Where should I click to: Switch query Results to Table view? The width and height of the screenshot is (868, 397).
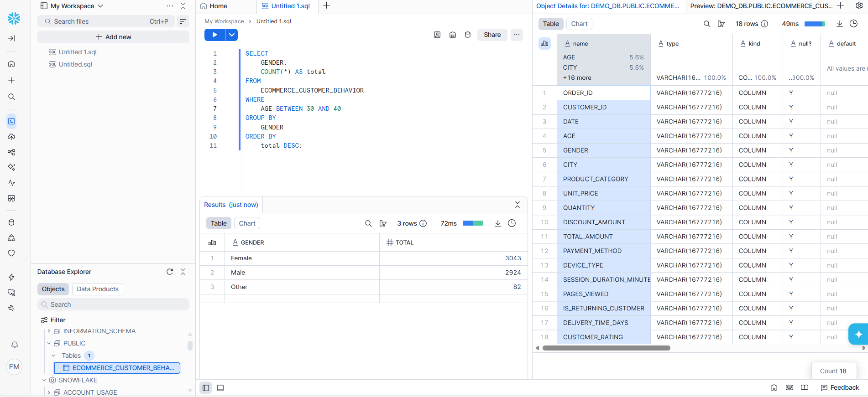pyautogui.click(x=219, y=223)
